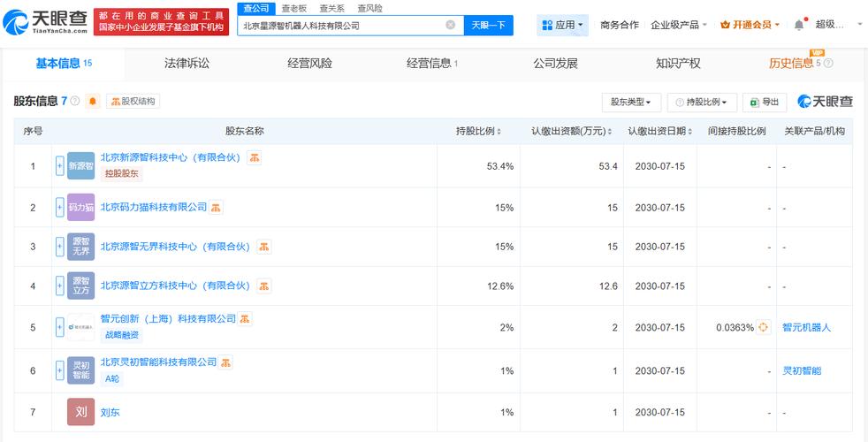Open the 北京新源智科技中心（有限合伙） link
Image resolution: width=868 pixels, height=442 pixels.
(171, 158)
